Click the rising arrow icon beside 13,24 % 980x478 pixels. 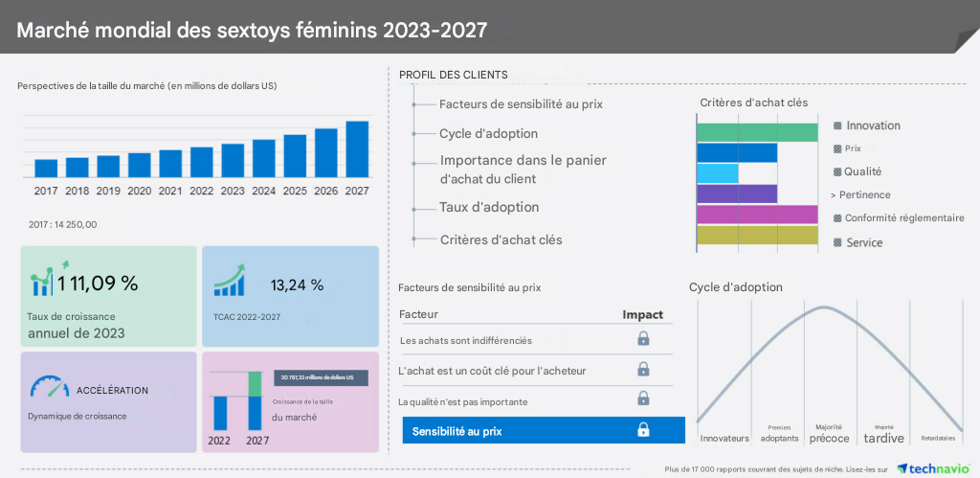click(229, 281)
